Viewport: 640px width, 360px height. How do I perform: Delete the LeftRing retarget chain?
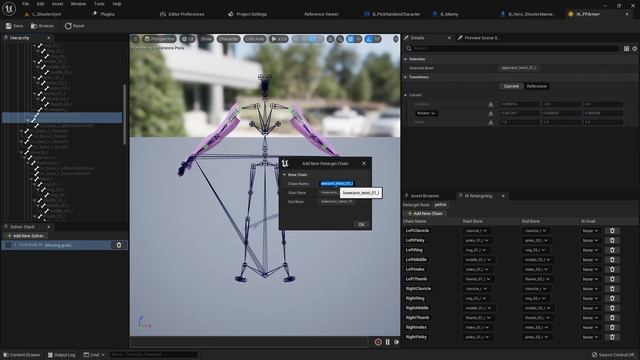coord(612,250)
